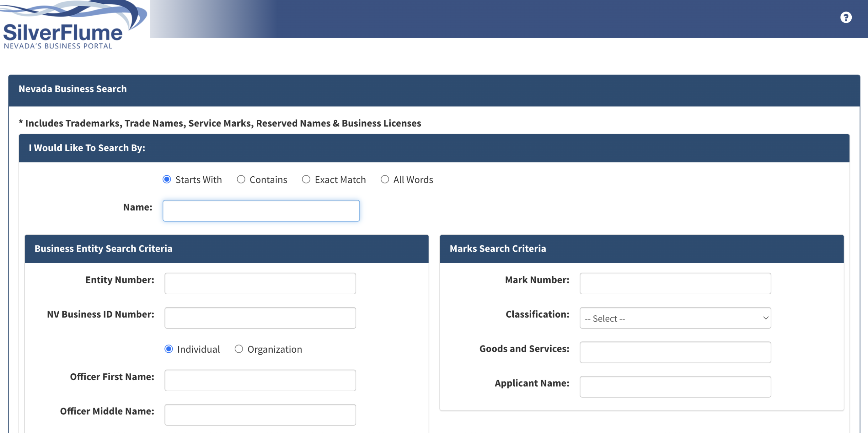Select the Starts With radio button
Image resolution: width=868 pixels, height=433 pixels.
[166, 179]
